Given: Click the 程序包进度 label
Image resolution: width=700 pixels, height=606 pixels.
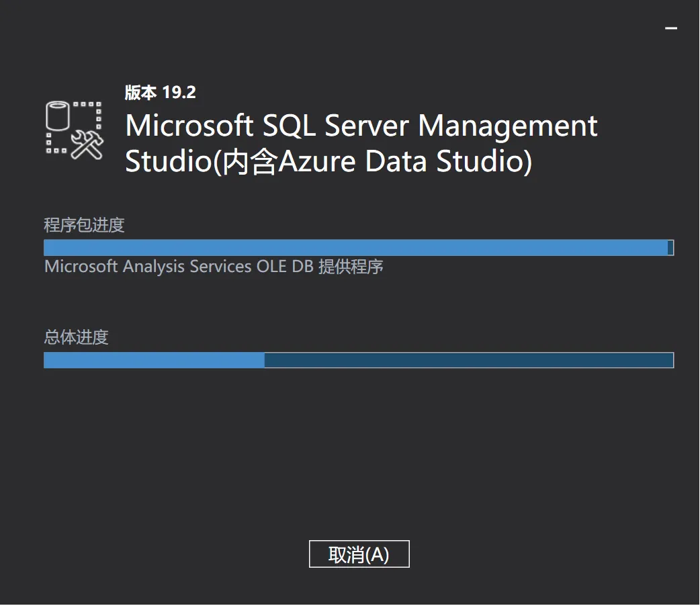Looking at the screenshot, I should [84, 224].
